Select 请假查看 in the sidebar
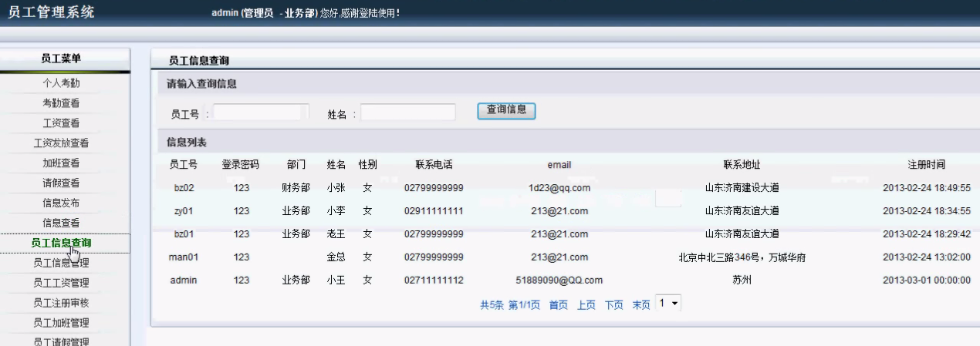This screenshot has height=346, width=980. 61,183
